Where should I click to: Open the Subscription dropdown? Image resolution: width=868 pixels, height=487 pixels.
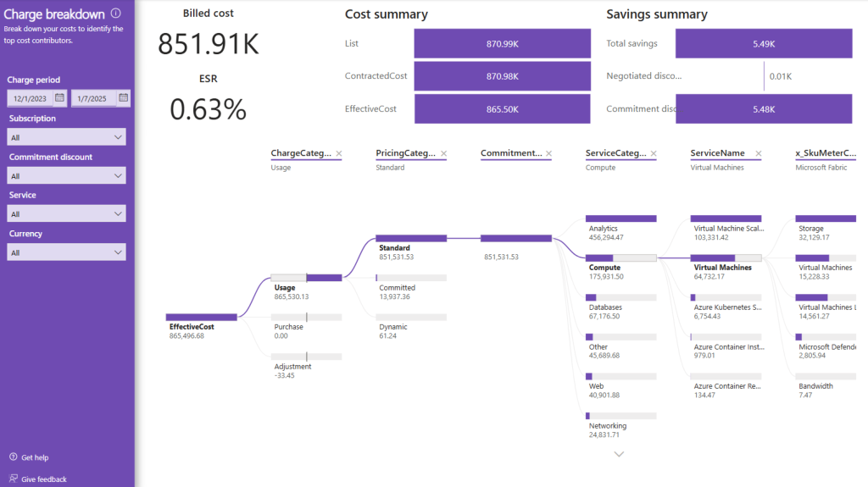click(x=66, y=137)
